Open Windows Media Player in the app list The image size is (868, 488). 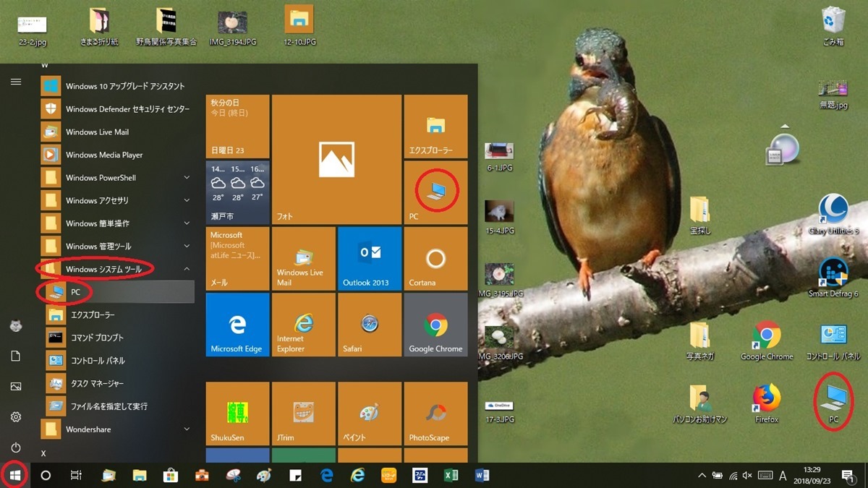[x=117, y=155]
